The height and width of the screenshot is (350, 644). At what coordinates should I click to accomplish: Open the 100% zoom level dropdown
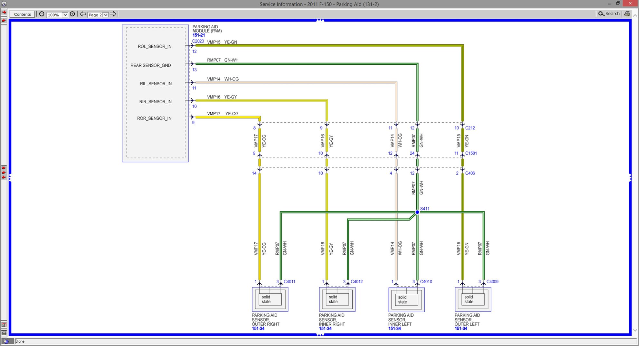tap(65, 15)
